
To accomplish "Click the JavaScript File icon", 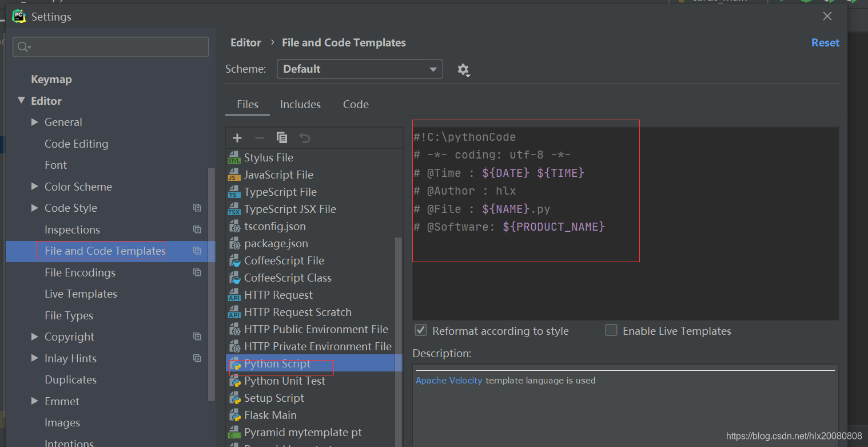I will click(x=234, y=175).
